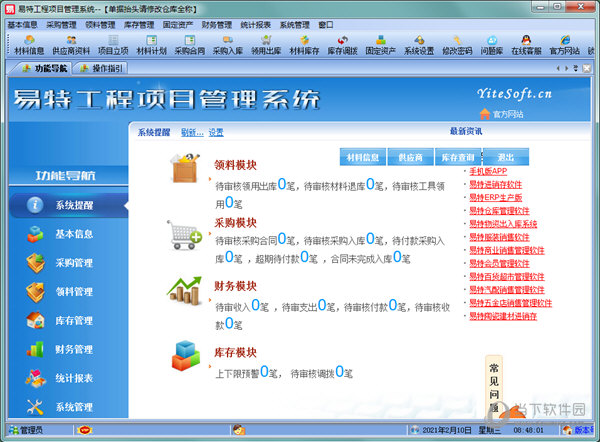The width and height of the screenshot is (600, 442).
Task: Click the 采购模块 shopping cart icon
Action: [184, 235]
